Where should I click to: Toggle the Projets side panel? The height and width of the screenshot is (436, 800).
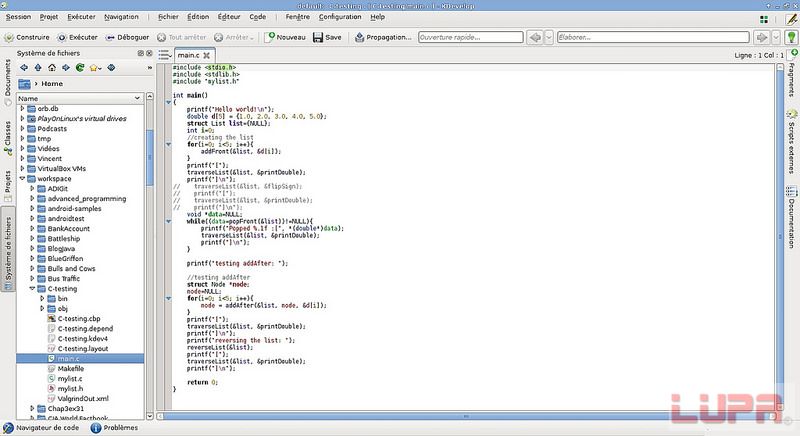pyautogui.click(x=8, y=186)
